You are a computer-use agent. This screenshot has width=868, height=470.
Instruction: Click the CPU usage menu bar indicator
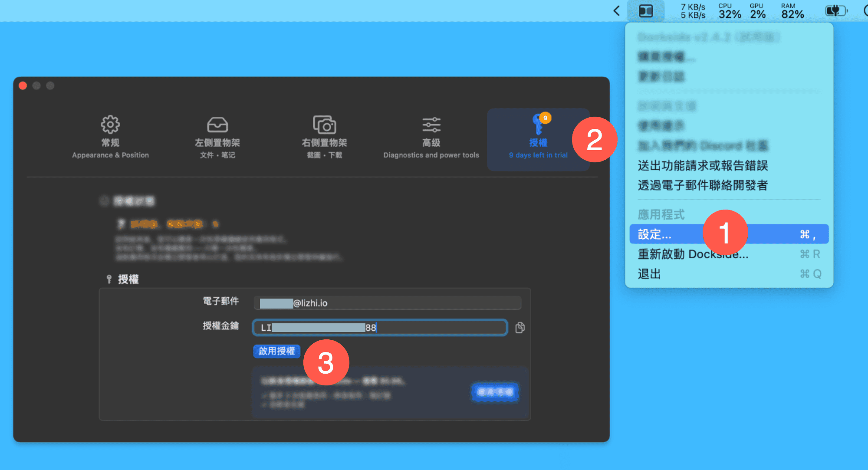click(x=729, y=11)
